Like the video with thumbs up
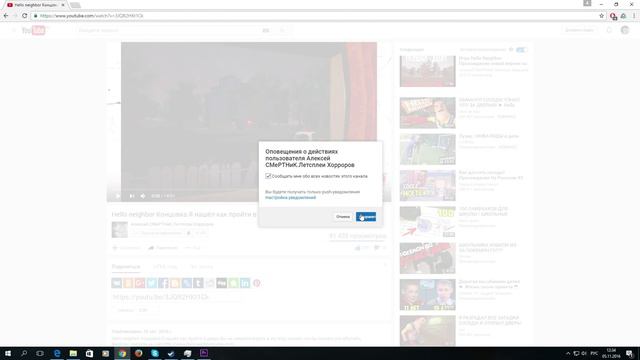 [361, 248]
